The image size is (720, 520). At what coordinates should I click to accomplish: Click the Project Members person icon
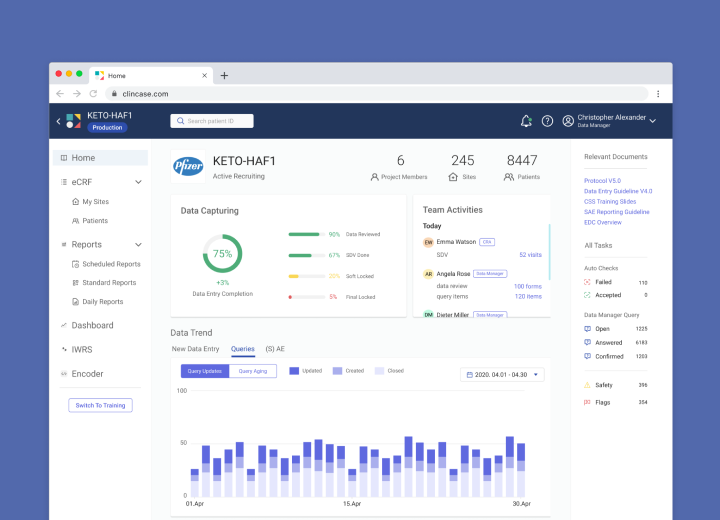point(375,176)
